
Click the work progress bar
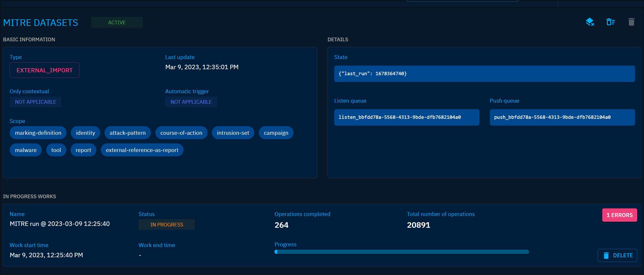coord(402,251)
